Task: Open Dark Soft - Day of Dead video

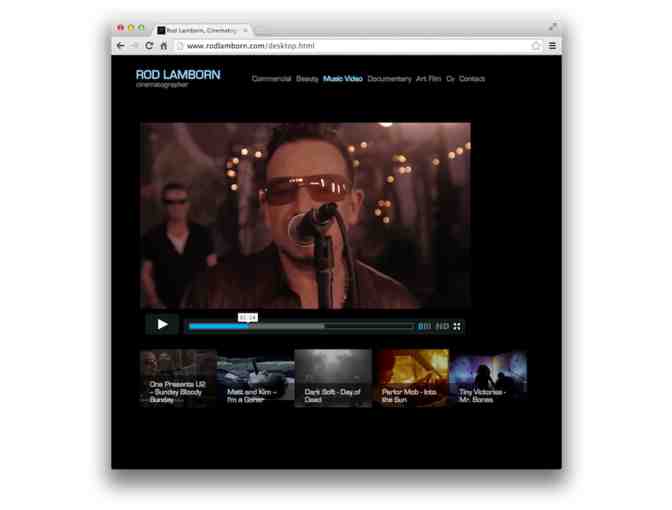Action: tap(333, 378)
